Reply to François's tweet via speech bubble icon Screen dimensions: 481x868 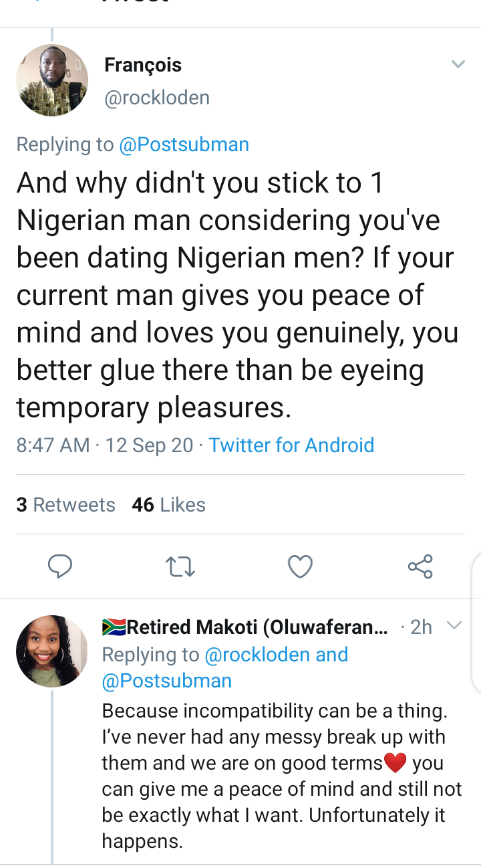pos(60,567)
